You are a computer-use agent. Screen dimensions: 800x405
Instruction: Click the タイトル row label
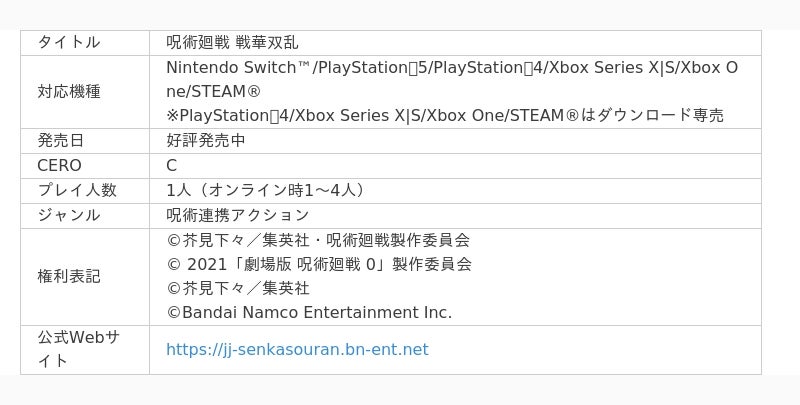(x=69, y=42)
